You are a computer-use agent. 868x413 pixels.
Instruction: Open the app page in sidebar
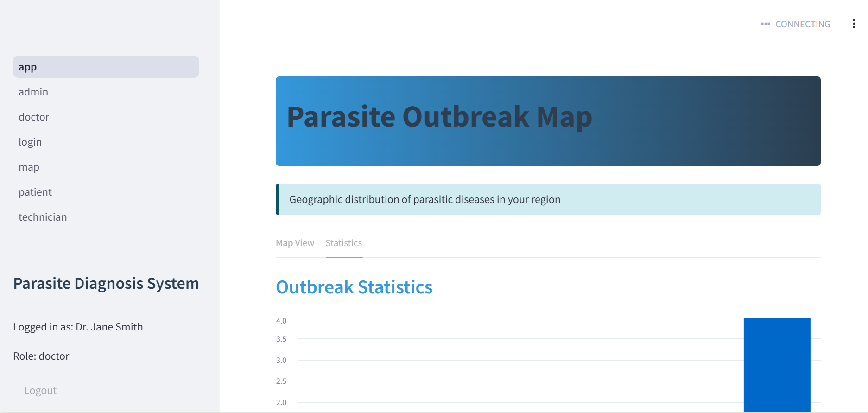(106, 67)
